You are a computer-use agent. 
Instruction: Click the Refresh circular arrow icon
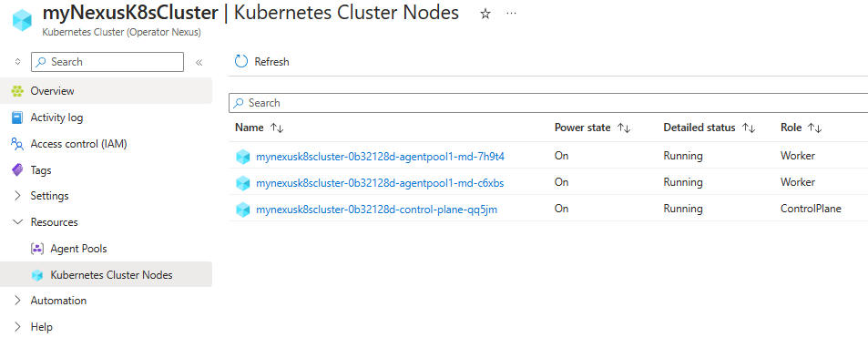coord(241,61)
